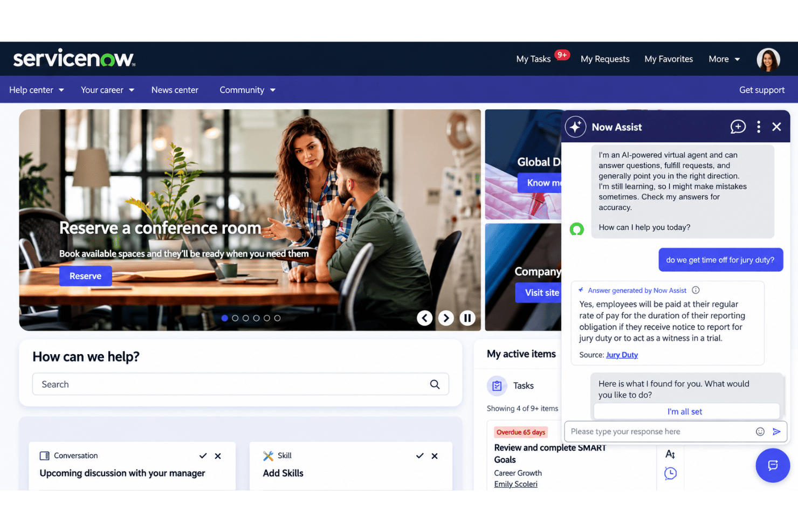
Task: Select the third carousel dot
Action: click(245, 318)
